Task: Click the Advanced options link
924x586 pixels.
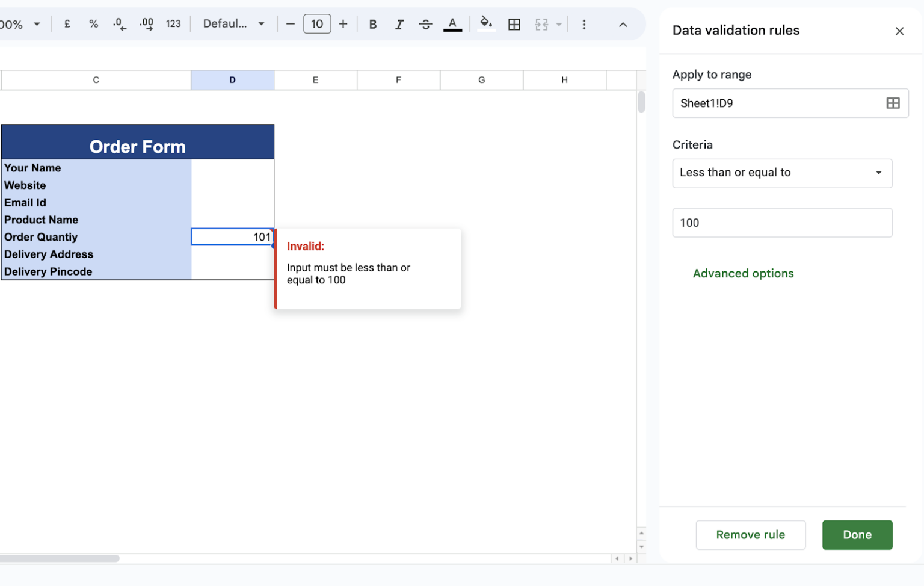Action: click(x=743, y=274)
